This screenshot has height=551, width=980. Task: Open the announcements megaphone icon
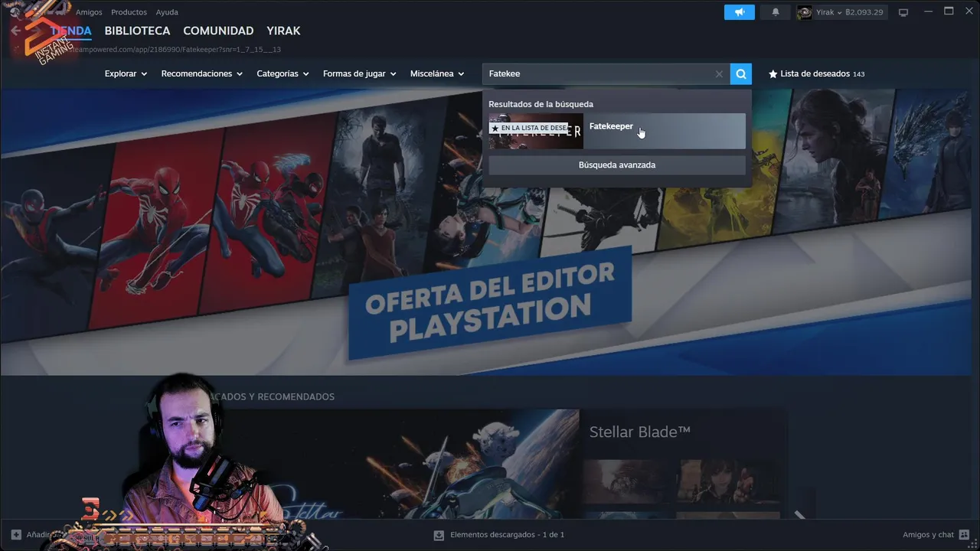click(740, 12)
